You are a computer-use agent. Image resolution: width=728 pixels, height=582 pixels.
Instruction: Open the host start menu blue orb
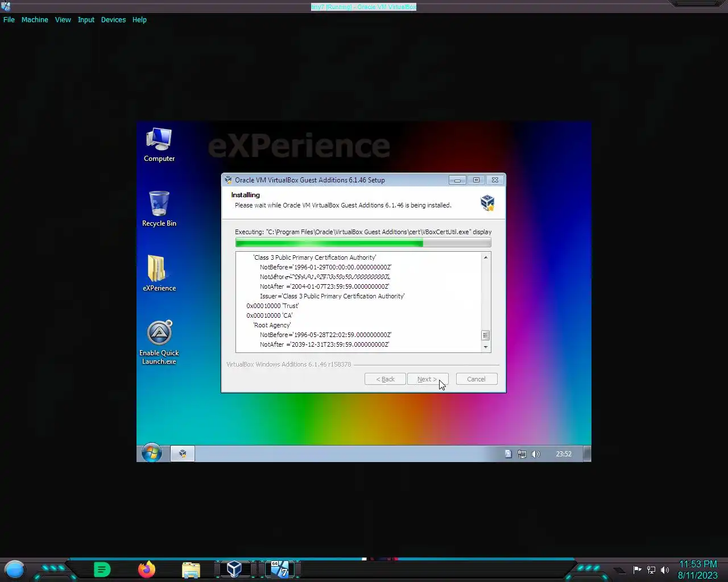click(x=15, y=569)
